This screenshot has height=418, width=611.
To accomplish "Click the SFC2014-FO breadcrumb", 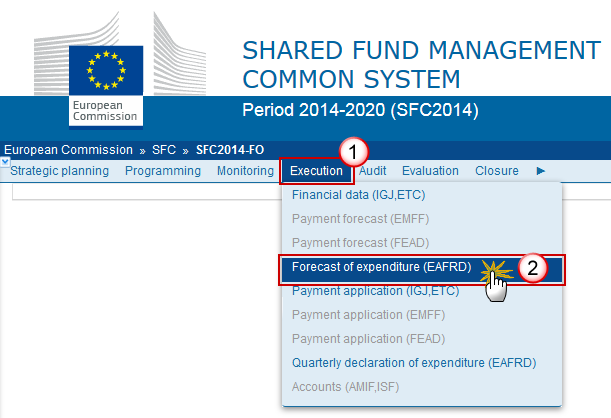I will 230,150.
